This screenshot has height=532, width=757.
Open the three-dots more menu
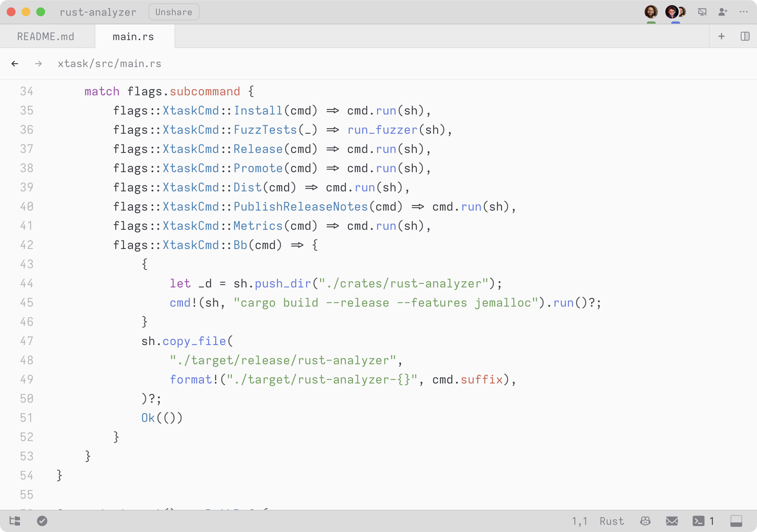[x=743, y=12]
